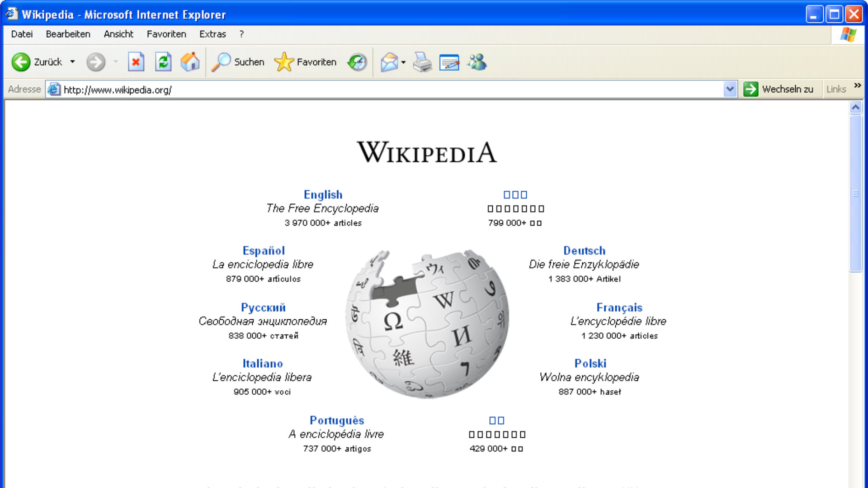Viewport: 868px width, 488px height.
Task: Open the Datei menu
Action: pyautogui.click(x=22, y=34)
